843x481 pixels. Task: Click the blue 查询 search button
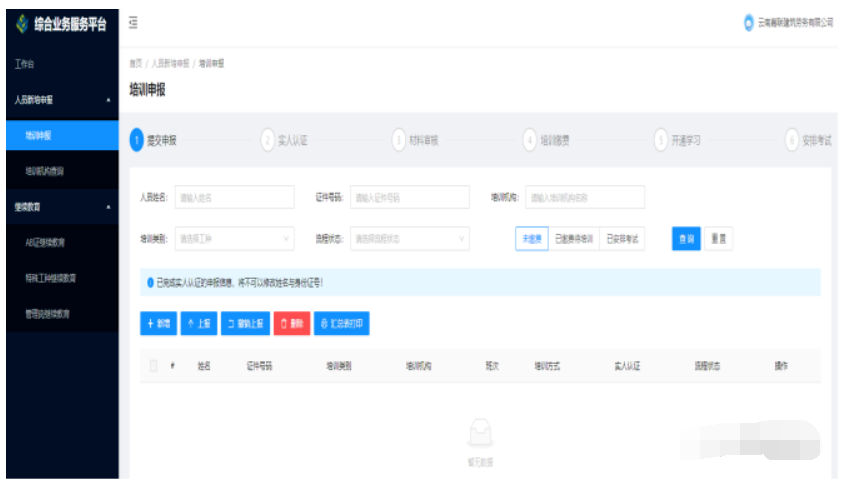pyautogui.click(x=686, y=239)
